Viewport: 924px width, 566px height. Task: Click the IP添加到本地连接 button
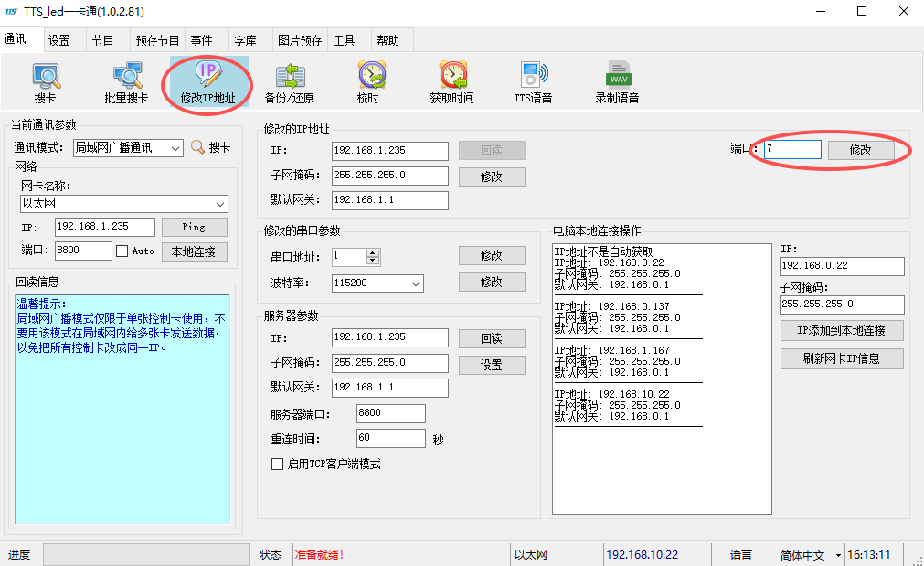[842, 331]
